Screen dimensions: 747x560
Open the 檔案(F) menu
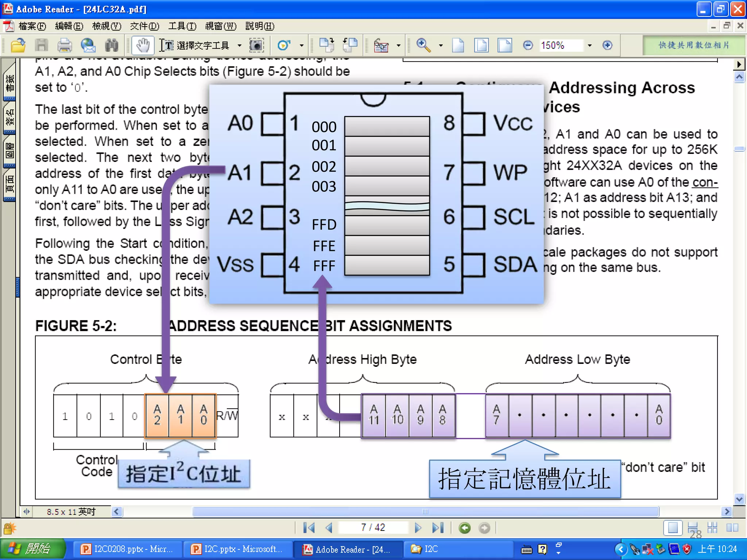32,26
